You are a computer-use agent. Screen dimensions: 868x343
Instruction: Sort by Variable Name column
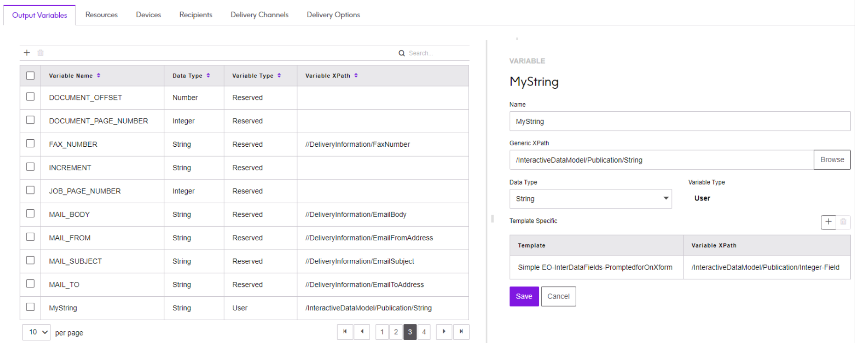click(x=99, y=76)
